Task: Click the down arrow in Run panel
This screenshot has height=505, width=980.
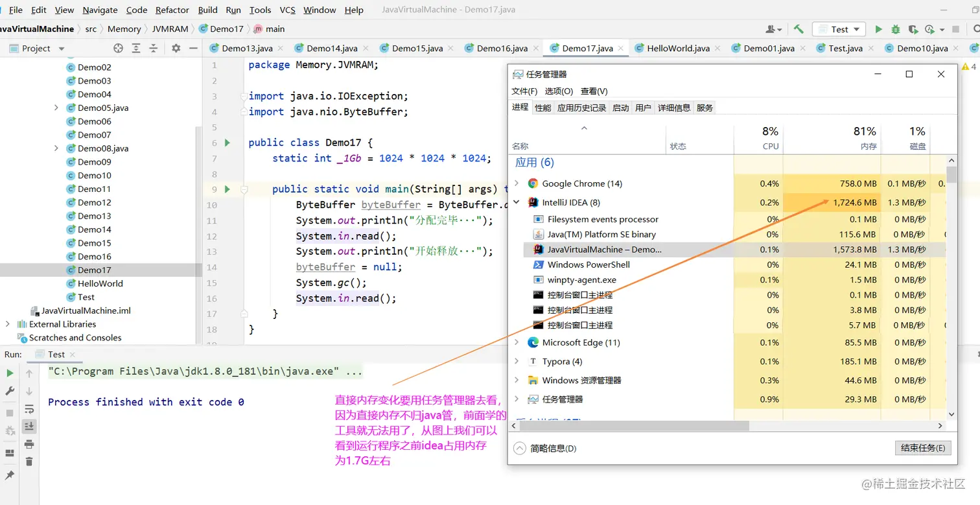Action: (29, 391)
